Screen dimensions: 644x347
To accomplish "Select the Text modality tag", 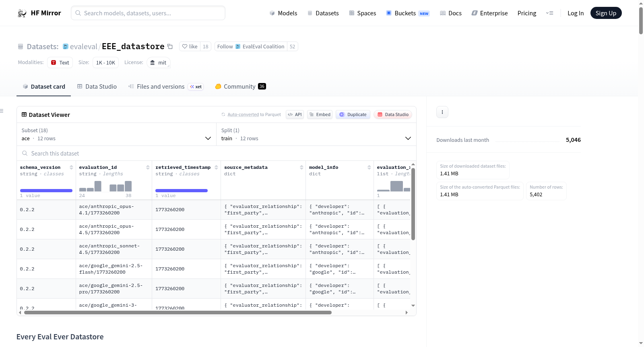I will pos(60,62).
